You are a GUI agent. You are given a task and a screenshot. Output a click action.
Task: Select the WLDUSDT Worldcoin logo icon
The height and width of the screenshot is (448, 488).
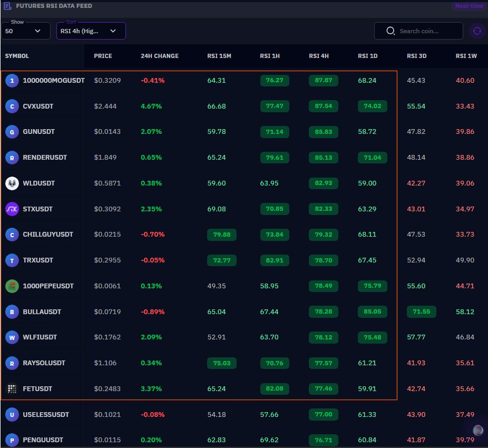tap(11, 183)
